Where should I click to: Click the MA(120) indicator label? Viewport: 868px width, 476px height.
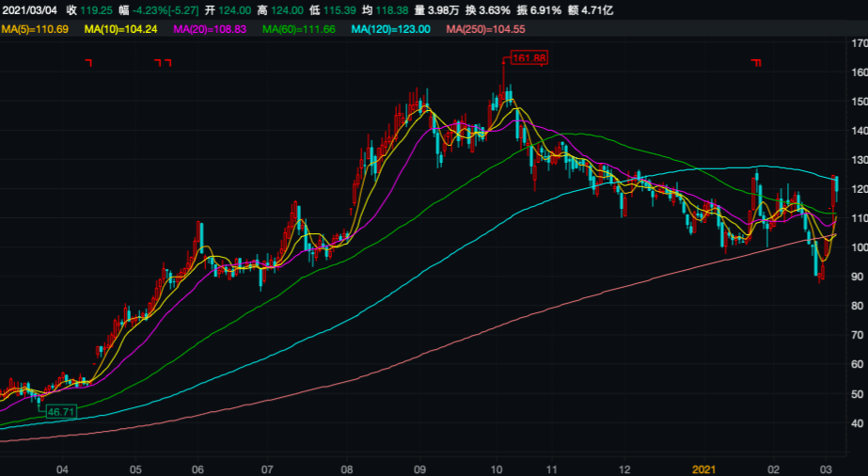tap(390, 30)
